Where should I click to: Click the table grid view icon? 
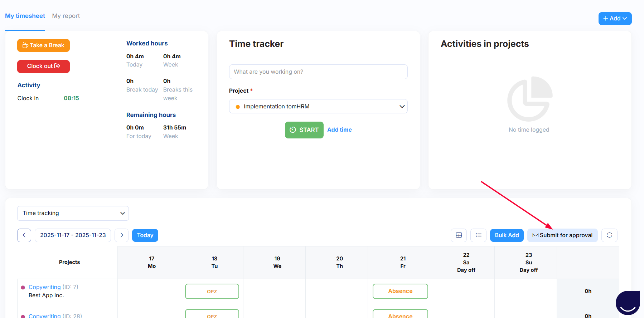tap(459, 235)
